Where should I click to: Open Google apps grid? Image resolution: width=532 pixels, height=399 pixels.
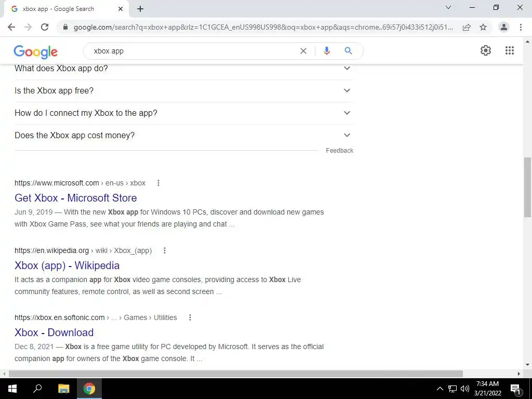click(510, 50)
